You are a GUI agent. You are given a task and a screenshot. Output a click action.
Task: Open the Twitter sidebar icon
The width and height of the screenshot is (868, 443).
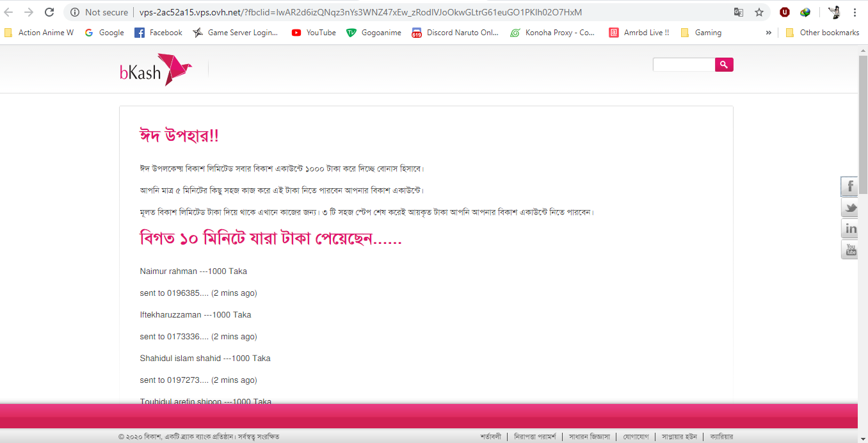pyautogui.click(x=849, y=207)
